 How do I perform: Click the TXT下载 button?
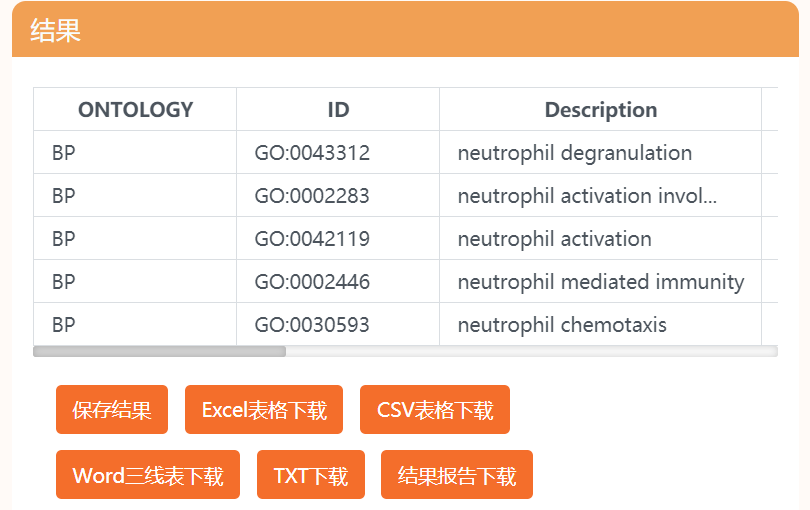point(311,475)
